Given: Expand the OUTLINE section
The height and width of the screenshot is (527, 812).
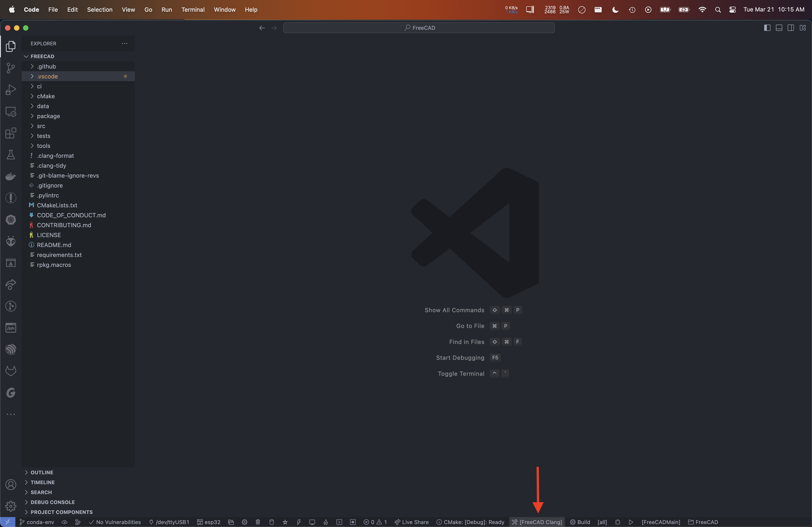Looking at the screenshot, I should coord(42,472).
